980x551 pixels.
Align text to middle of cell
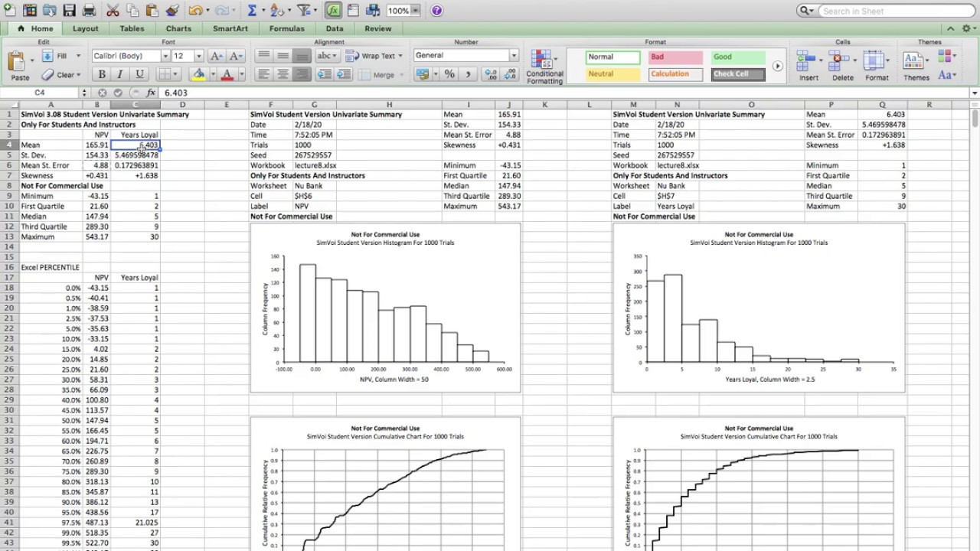tap(283, 56)
